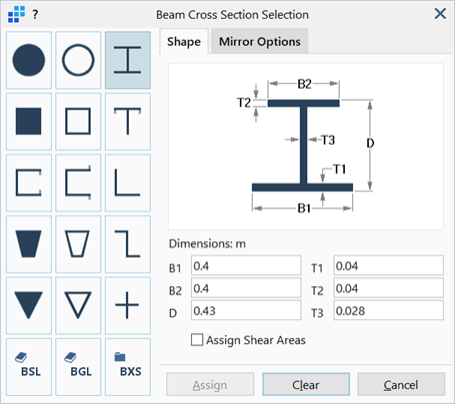This screenshot has width=455, height=404.
Task: Choose the I-beam cross section
Action: pos(128,60)
